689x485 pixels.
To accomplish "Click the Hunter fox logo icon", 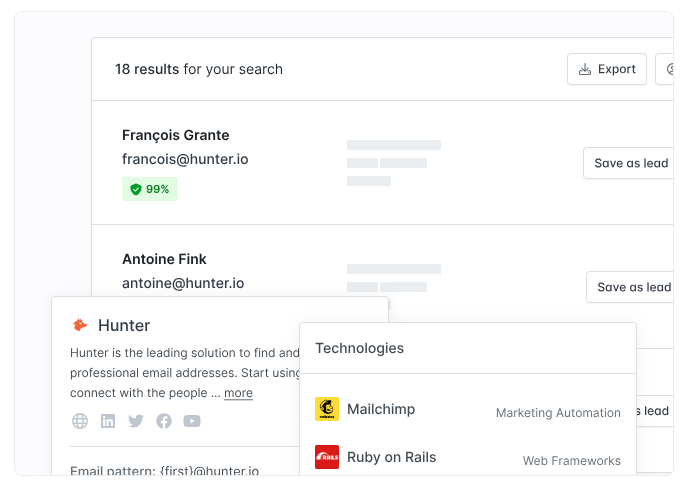I will point(80,325).
